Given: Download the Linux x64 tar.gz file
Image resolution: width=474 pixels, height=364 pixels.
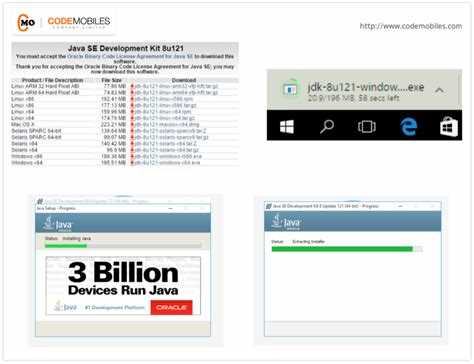Looking at the screenshot, I should (165, 118).
